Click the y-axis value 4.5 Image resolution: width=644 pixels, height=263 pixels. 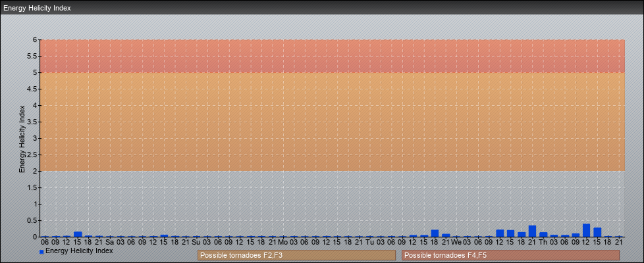pyautogui.click(x=33, y=89)
